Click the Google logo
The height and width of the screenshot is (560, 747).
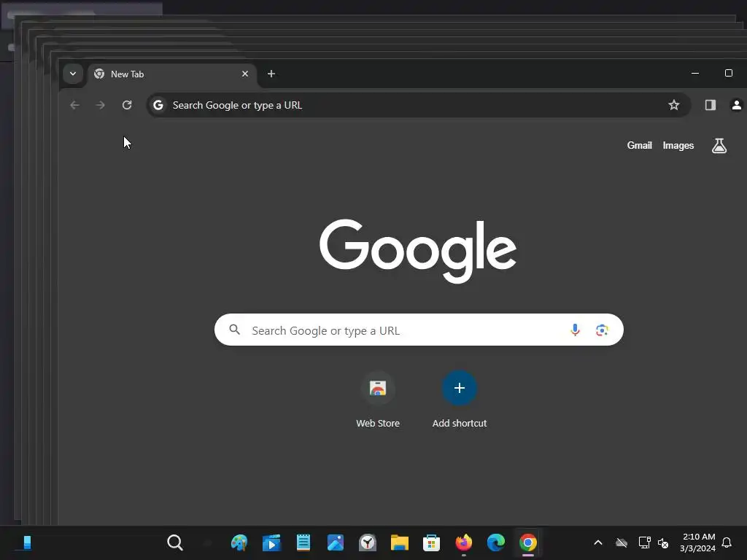[418, 251]
